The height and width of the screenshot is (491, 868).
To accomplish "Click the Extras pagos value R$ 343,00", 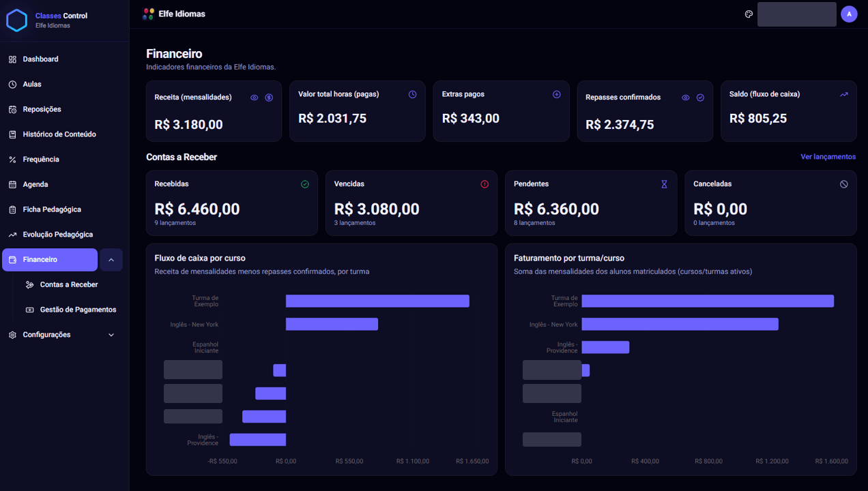I will (x=471, y=119).
